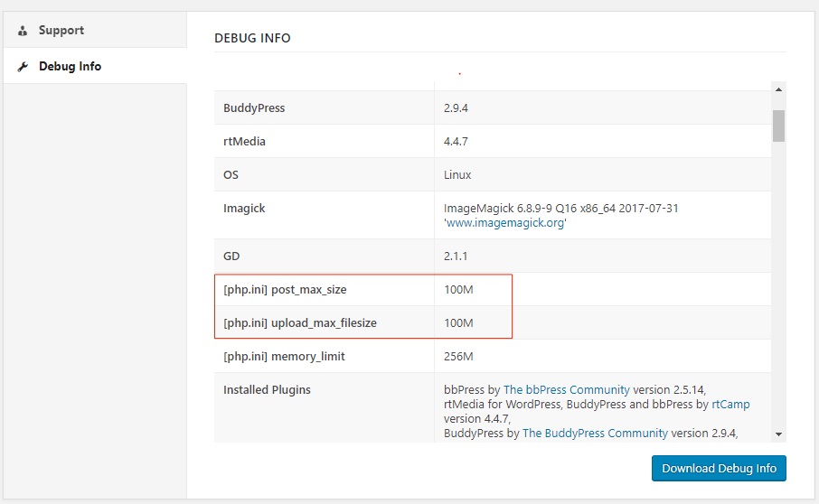The width and height of the screenshot is (819, 504).
Task: Click the rtMedia version value 4.4.7
Action: 456,142
